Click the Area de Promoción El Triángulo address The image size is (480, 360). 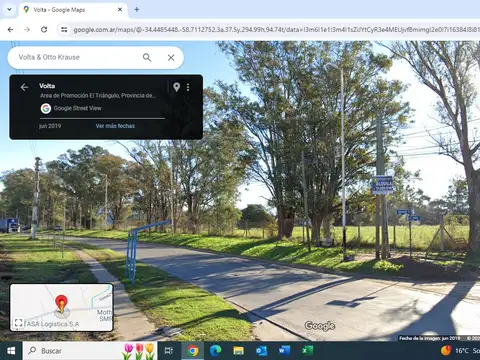point(98,96)
